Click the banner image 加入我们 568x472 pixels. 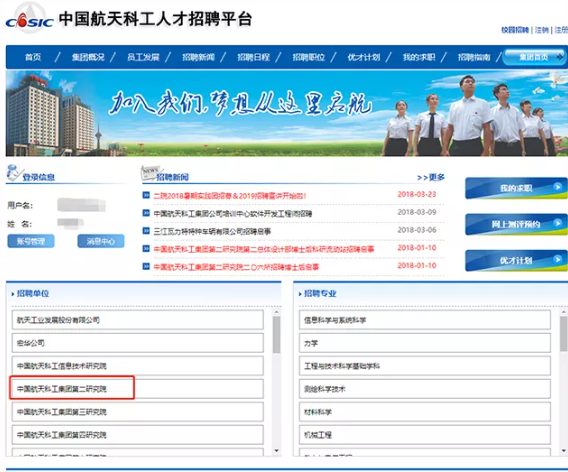(x=287, y=113)
